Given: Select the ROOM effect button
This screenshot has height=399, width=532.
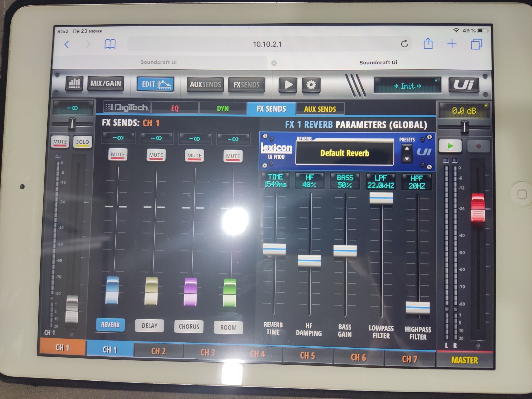Looking at the screenshot, I should [228, 328].
